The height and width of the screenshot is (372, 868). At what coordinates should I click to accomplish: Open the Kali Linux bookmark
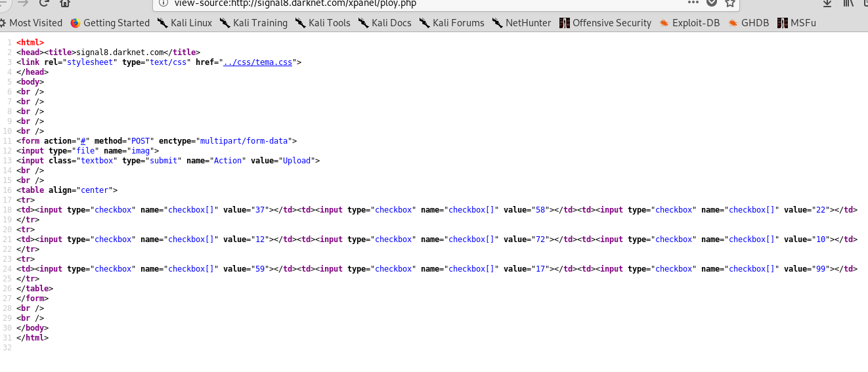click(184, 23)
